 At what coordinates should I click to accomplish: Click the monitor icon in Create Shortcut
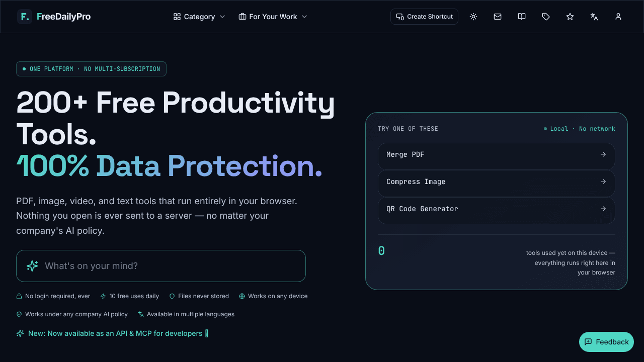400,17
